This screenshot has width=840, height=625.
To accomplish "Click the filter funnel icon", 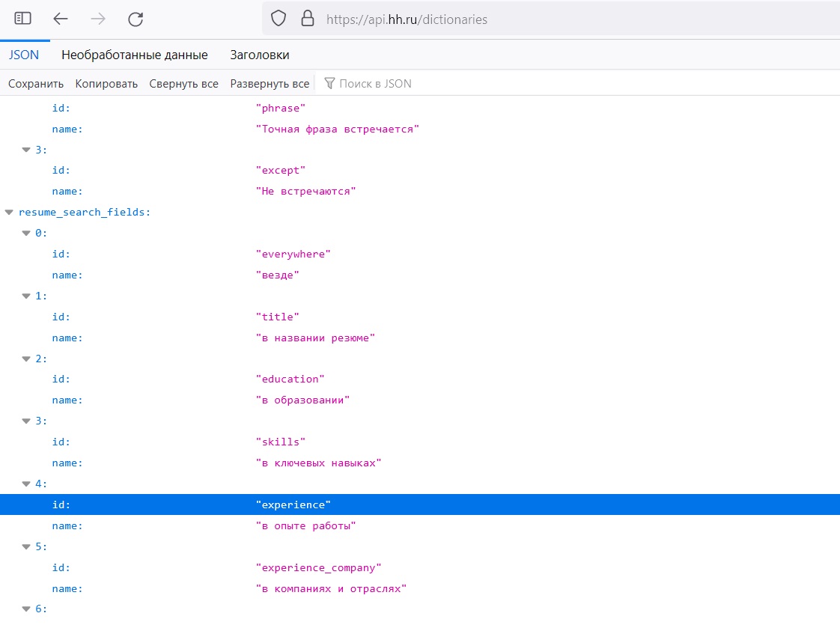I will (x=329, y=84).
